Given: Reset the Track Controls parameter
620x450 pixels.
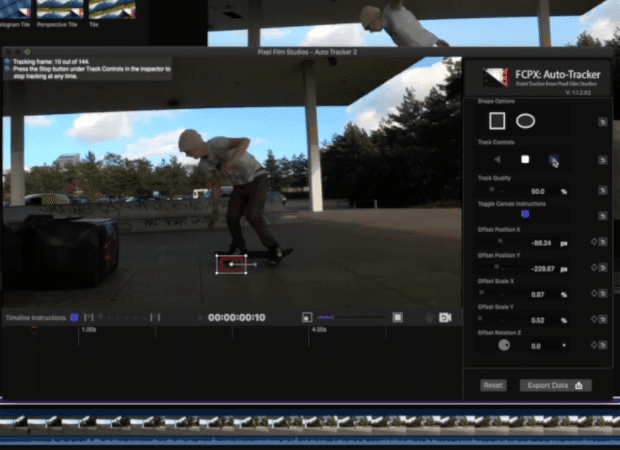Looking at the screenshot, I should pyautogui.click(x=602, y=160).
